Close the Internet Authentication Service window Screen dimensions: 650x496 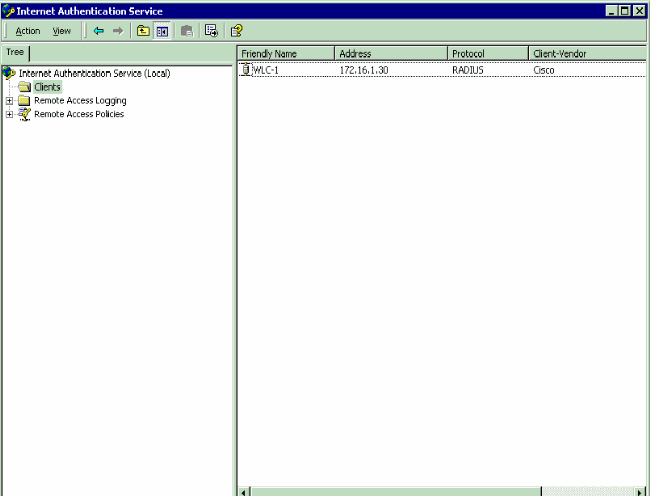pos(640,11)
